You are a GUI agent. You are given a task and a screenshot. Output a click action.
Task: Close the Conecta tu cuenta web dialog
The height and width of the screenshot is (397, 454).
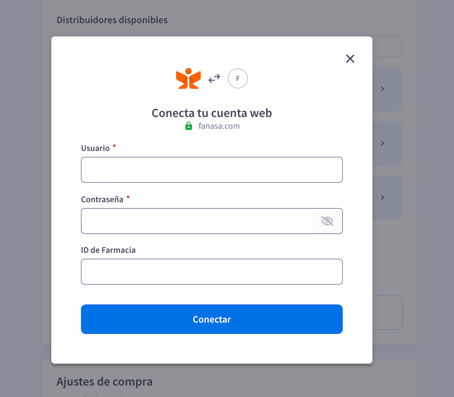[x=350, y=59]
